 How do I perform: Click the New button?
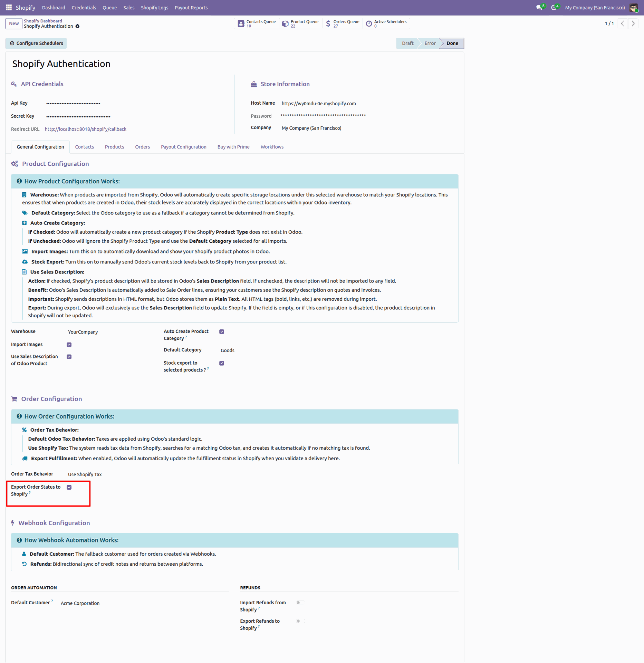pos(14,23)
